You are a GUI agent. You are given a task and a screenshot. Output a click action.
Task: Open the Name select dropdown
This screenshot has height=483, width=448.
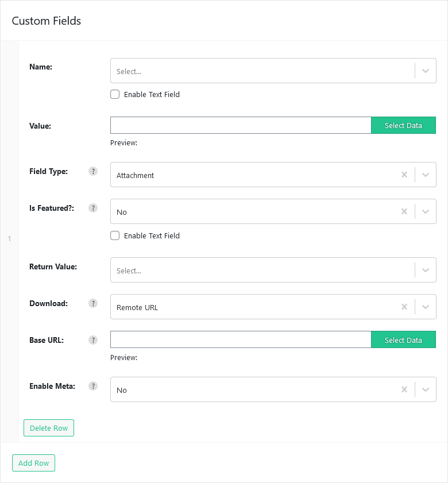[x=273, y=71]
